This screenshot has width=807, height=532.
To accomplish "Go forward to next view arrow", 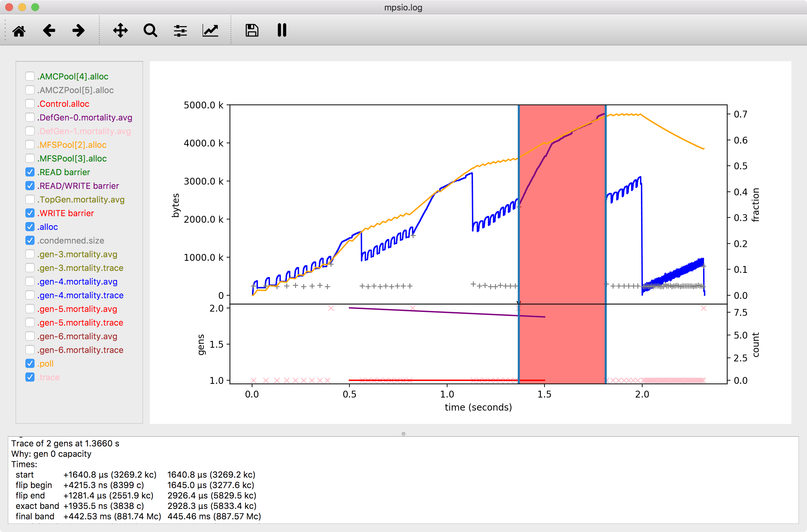I will click(x=79, y=31).
